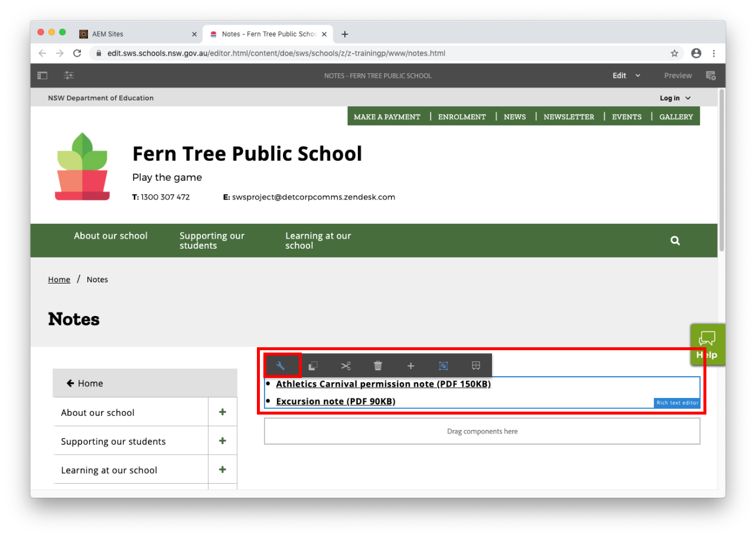Click the Edit mode button
The height and width of the screenshot is (538, 756).
point(619,76)
